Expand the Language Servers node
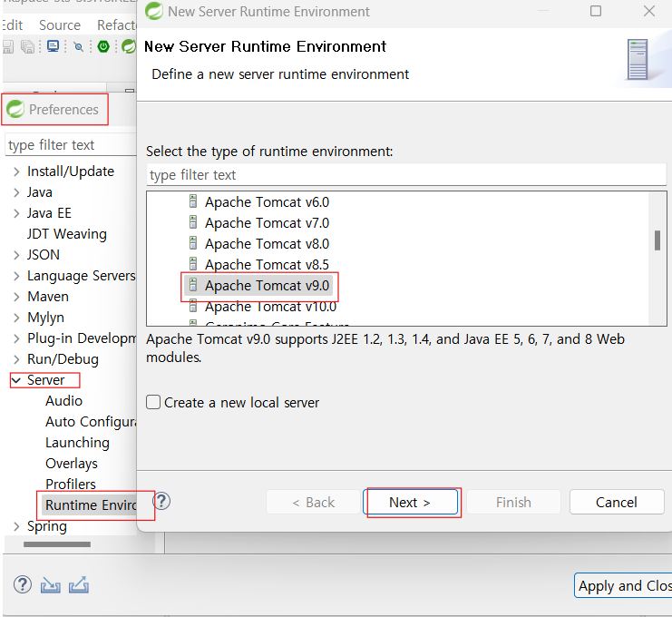Image resolution: width=672 pixels, height=617 pixels. tap(16, 276)
